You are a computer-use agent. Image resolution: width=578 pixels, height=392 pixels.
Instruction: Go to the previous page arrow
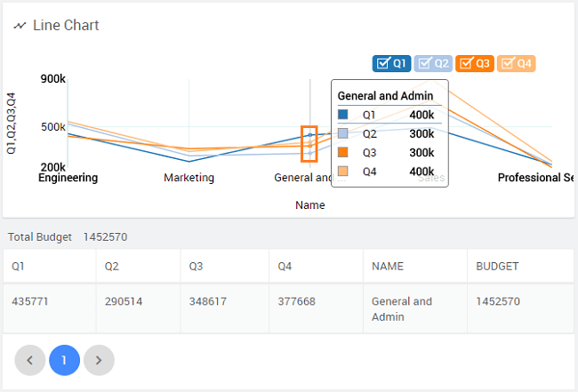pyautogui.click(x=30, y=360)
